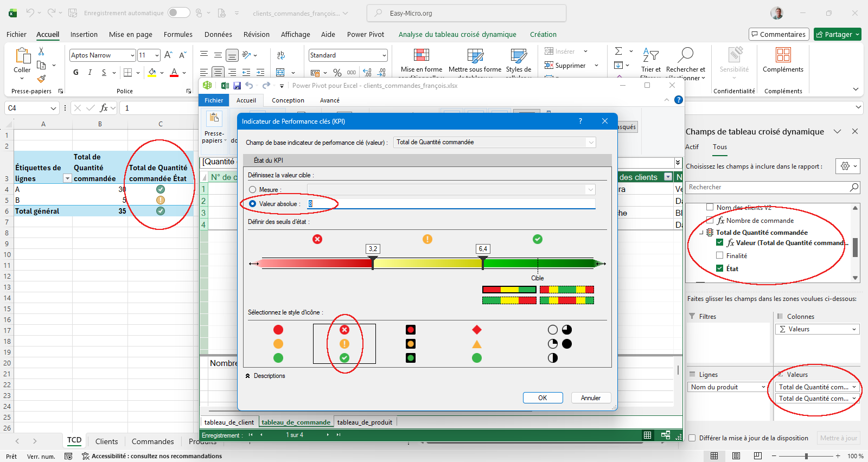Check the Finalité field checkbox
The image size is (868, 462).
click(x=720, y=255)
